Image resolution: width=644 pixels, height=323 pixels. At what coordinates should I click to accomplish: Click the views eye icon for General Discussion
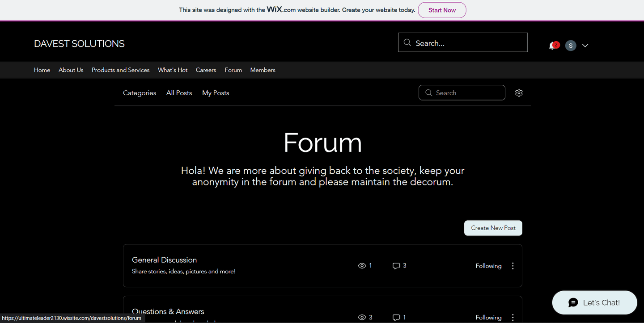pos(362,266)
